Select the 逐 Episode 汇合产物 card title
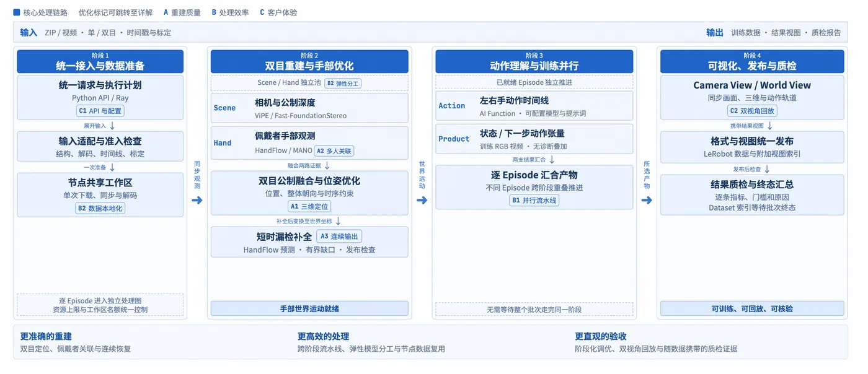This screenshot has width=868, height=374. (534, 175)
